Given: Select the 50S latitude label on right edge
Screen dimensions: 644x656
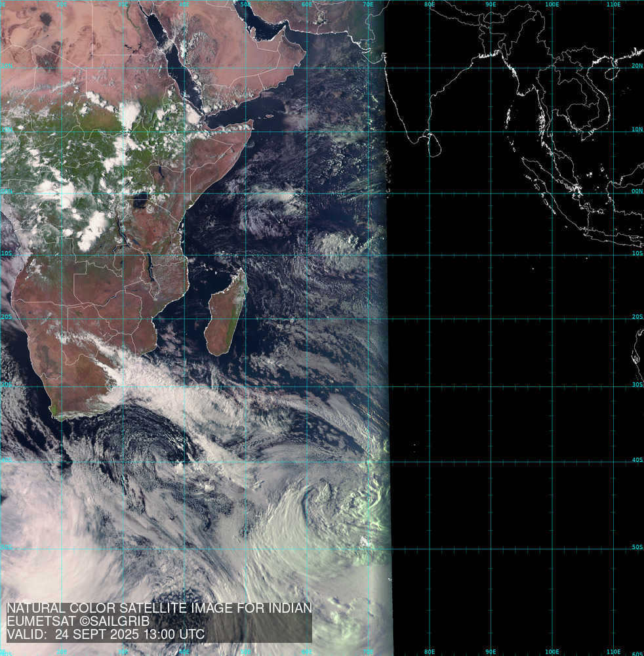Looking at the screenshot, I should (x=637, y=547).
